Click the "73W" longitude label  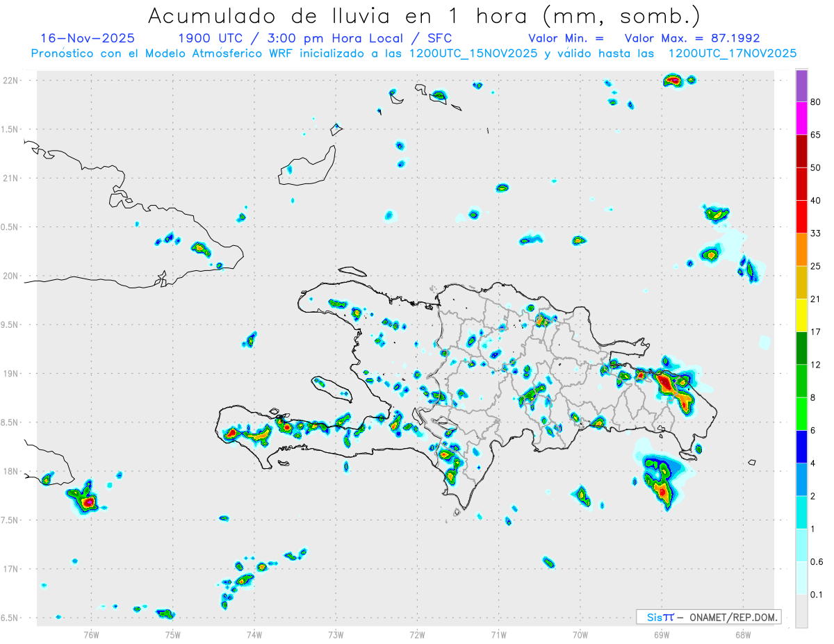[336, 634]
